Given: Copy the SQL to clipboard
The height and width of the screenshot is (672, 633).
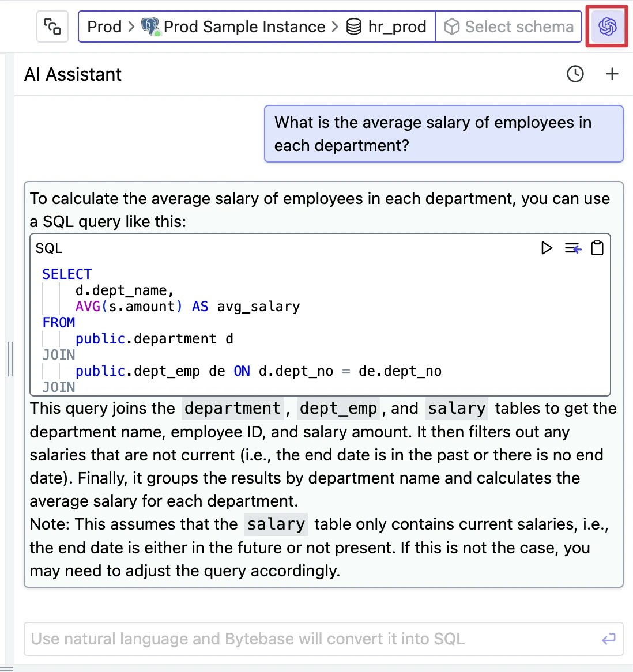Looking at the screenshot, I should [x=597, y=248].
